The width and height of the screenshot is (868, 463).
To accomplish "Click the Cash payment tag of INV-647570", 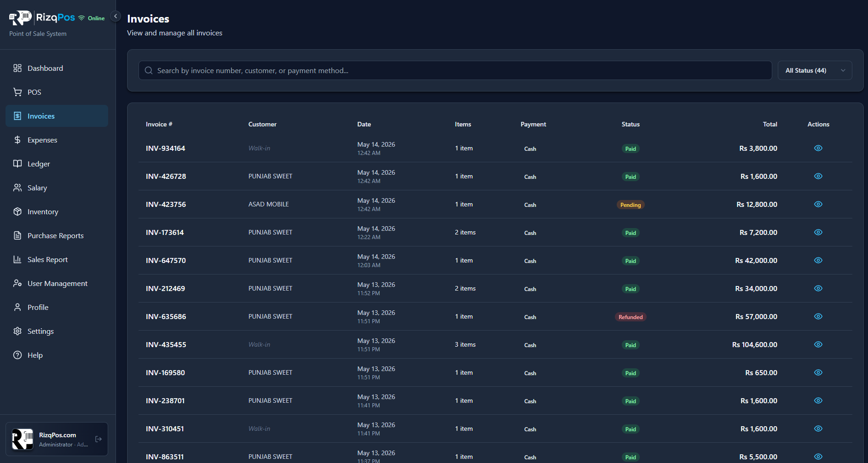I will click(530, 261).
